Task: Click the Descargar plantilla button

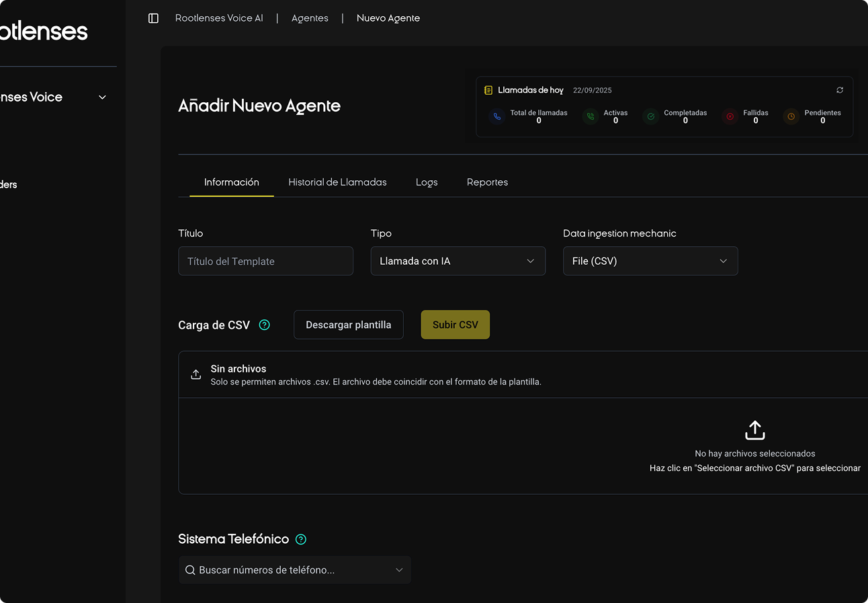Action: click(348, 325)
